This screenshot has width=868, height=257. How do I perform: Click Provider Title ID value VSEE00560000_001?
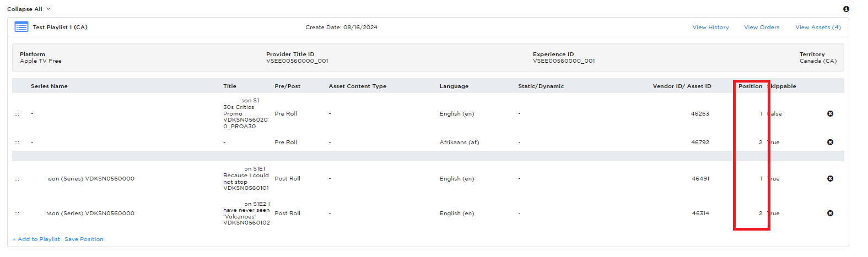297,61
